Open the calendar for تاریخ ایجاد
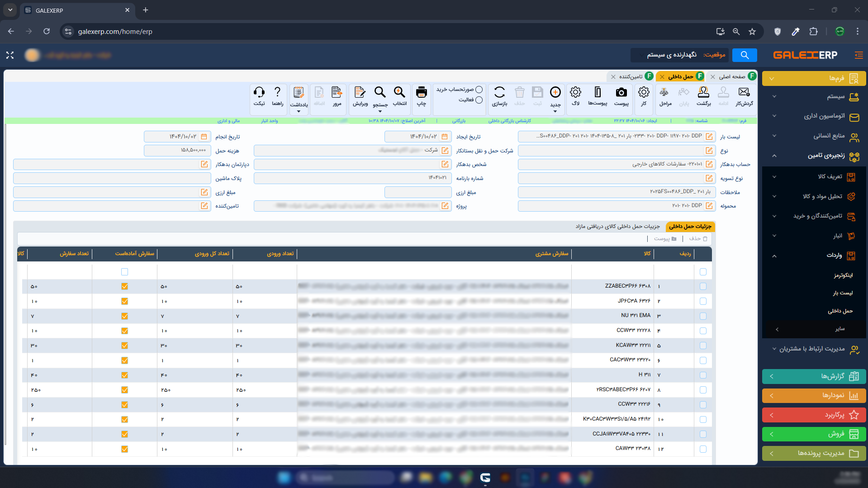This screenshot has height=488, width=868. click(x=445, y=137)
